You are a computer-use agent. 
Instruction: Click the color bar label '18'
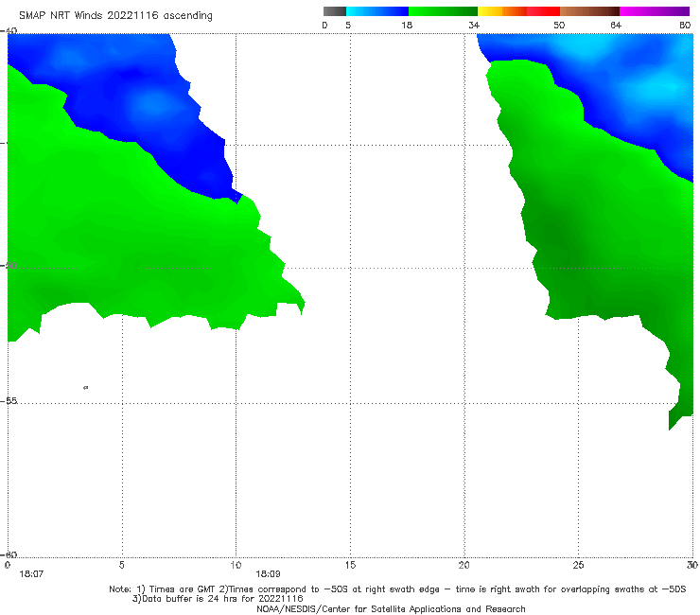point(407,26)
